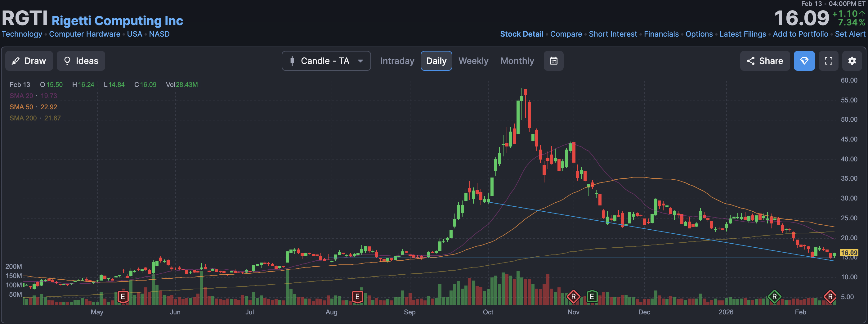Viewport: 868px width, 324px height.
Task: Open the NASD exchange link
Action: pyautogui.click(x=159, y=34)
